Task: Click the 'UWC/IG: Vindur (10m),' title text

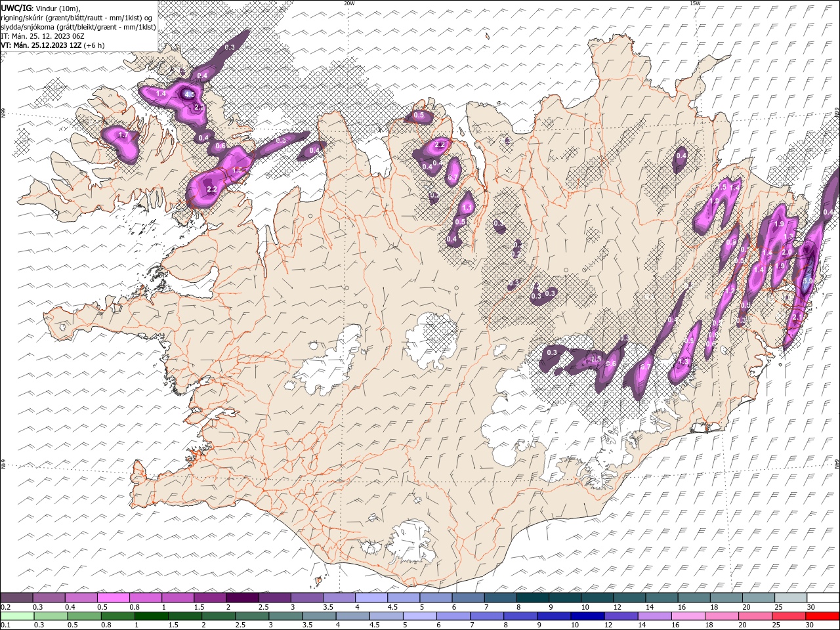Action: coord(41,8)
